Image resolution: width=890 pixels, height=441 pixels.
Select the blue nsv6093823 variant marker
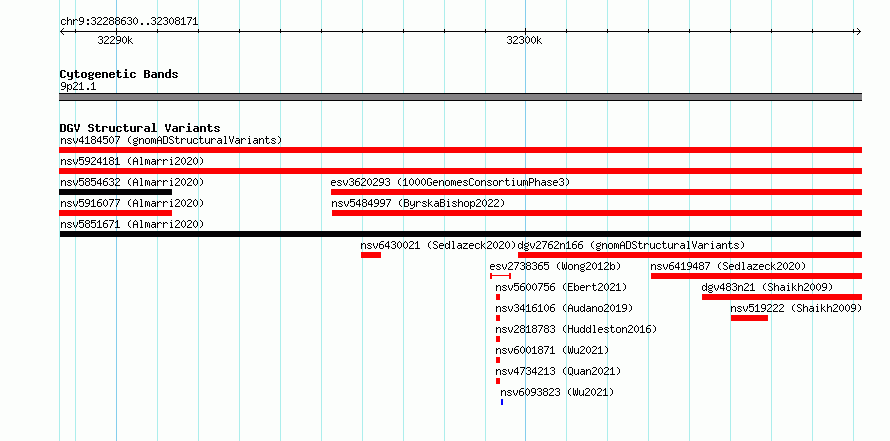tap(502, 402)
